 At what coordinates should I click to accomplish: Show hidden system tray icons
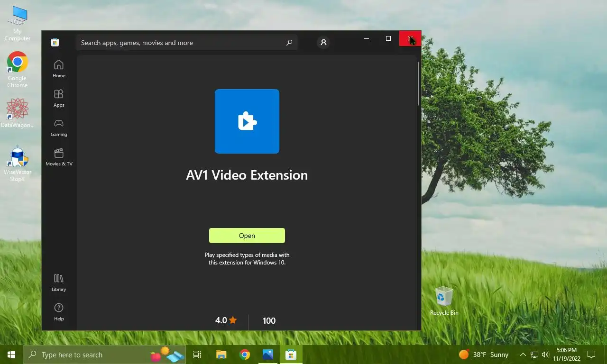(523, 355)
